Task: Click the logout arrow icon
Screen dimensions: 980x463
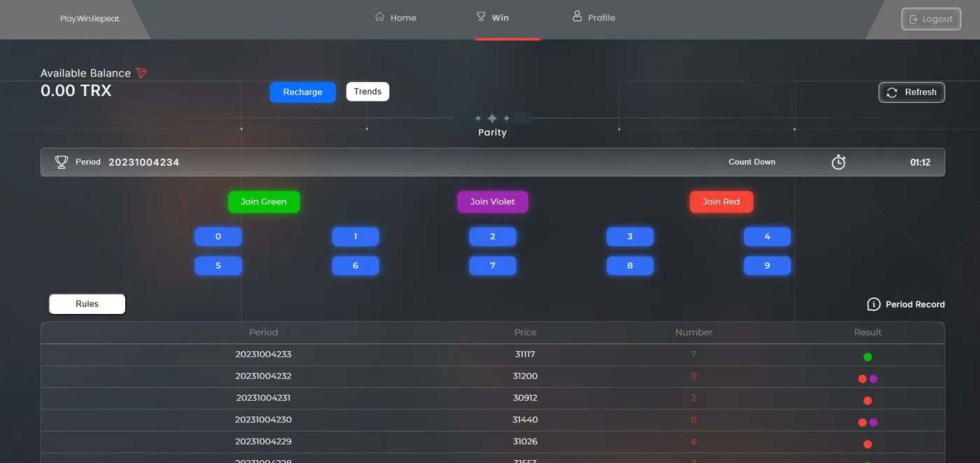Action: point(913,19)
